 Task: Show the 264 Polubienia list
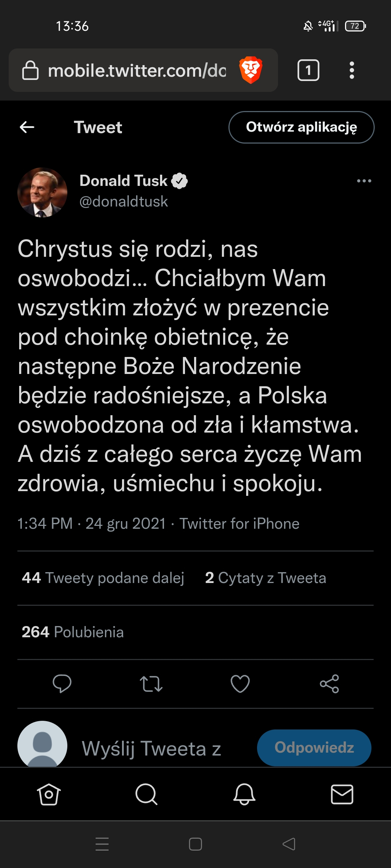point(73,632)
